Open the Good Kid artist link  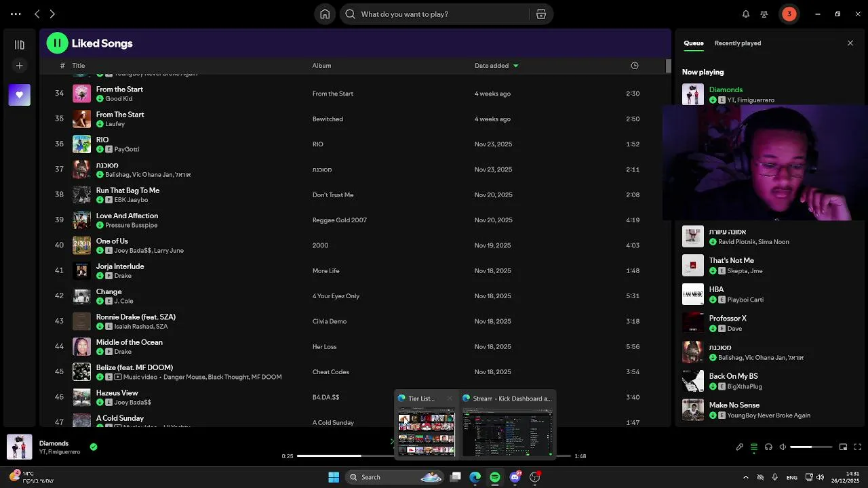[119, 99]
